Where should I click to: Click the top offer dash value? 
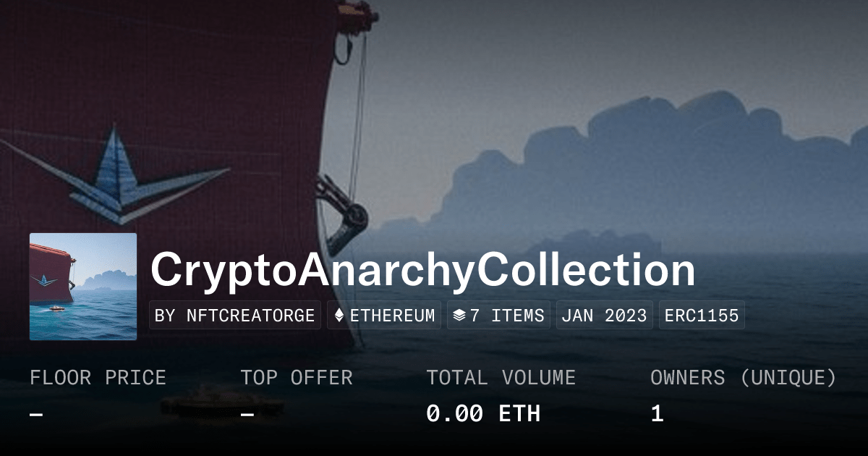point(247,415)
